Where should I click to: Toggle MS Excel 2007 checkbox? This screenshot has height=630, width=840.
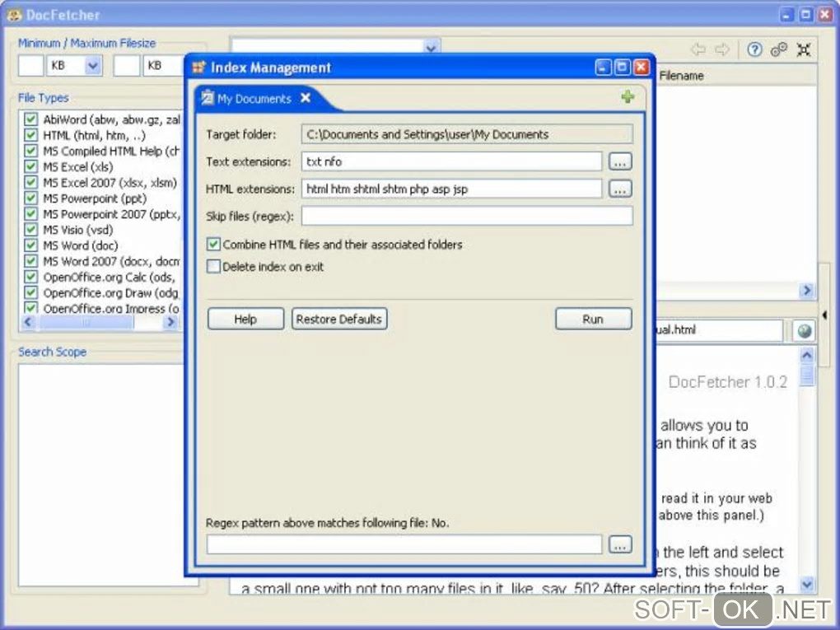click(31, 182)
